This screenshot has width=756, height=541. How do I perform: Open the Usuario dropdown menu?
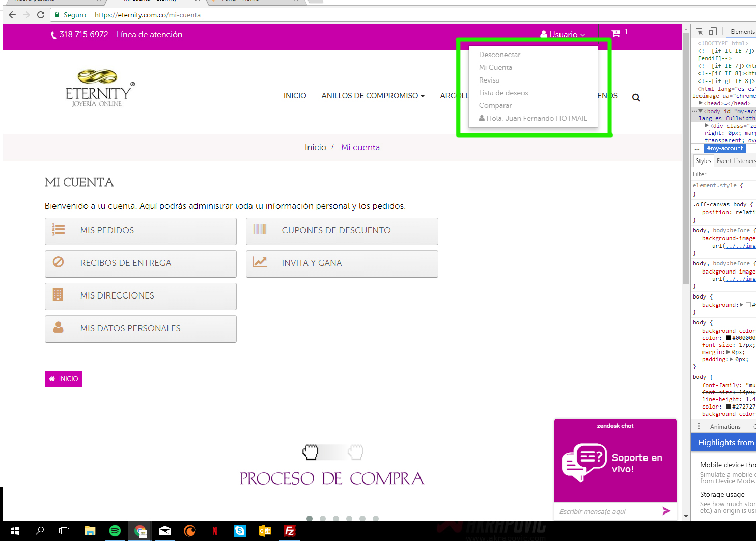click(x=563, y=34)
